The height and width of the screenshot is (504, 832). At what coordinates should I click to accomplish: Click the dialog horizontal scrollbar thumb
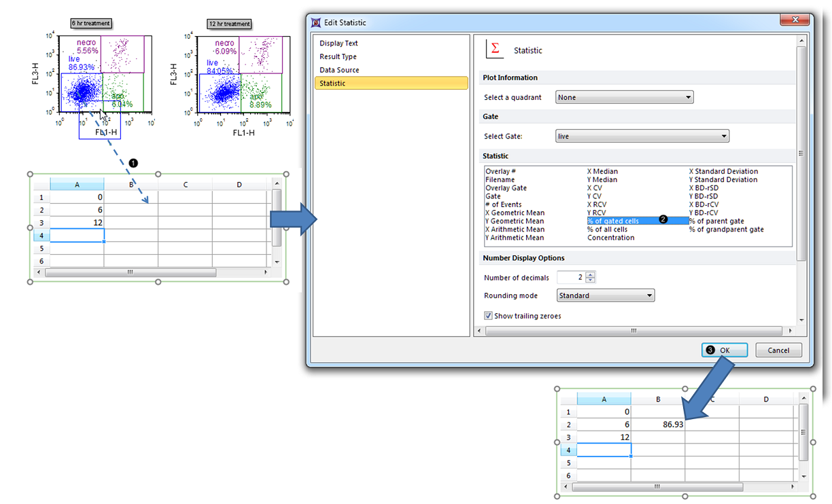click(632, 331)
